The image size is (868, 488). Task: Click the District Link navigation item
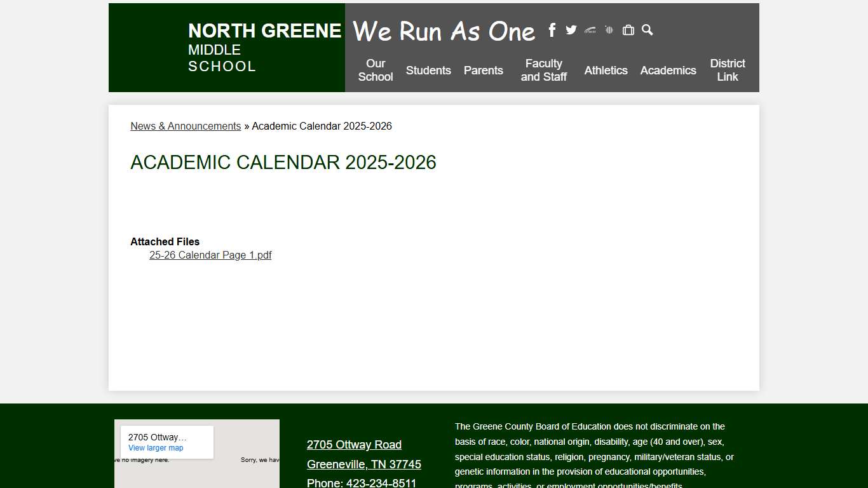pyautogui.click(x=727, y=71)
